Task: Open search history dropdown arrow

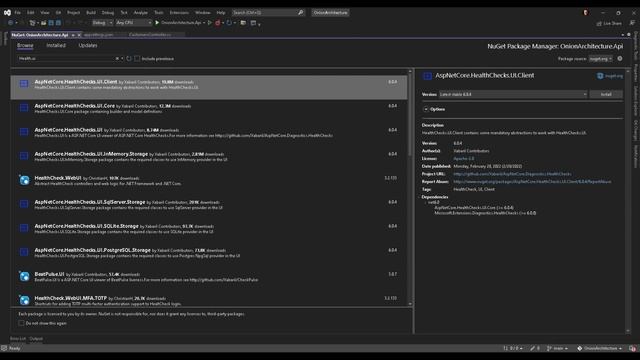Action: (122, 59)
